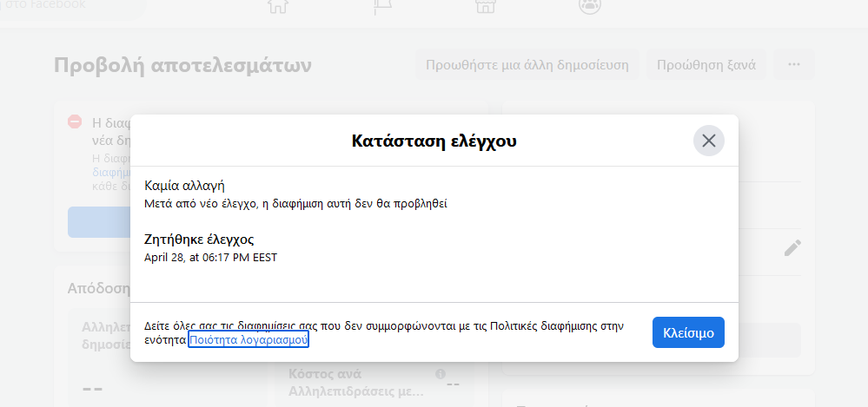The width and height of the screenshot is (868, 407).
Task: Click the Προβολή αποτελεσμάτων page heading
Action: [x=182, y=65]
